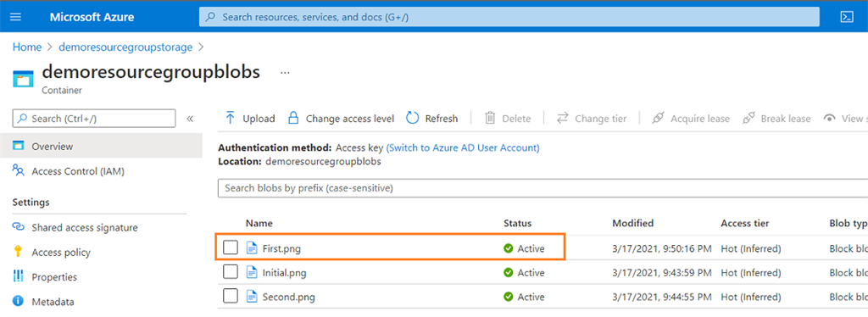This screenshot has height=317, width=868.
Task: Open demoresourcegroupstorage breadcrumb link
Action: 125,47
